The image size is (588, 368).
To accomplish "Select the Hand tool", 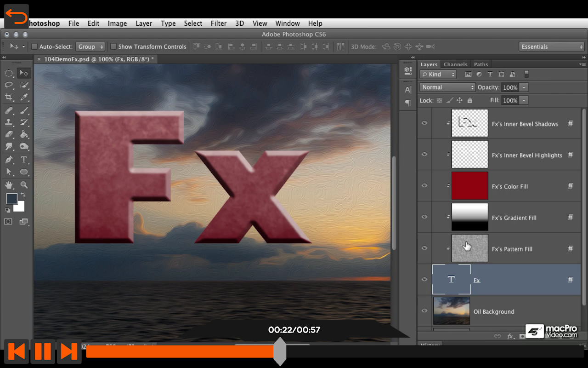I will [9, 185].
